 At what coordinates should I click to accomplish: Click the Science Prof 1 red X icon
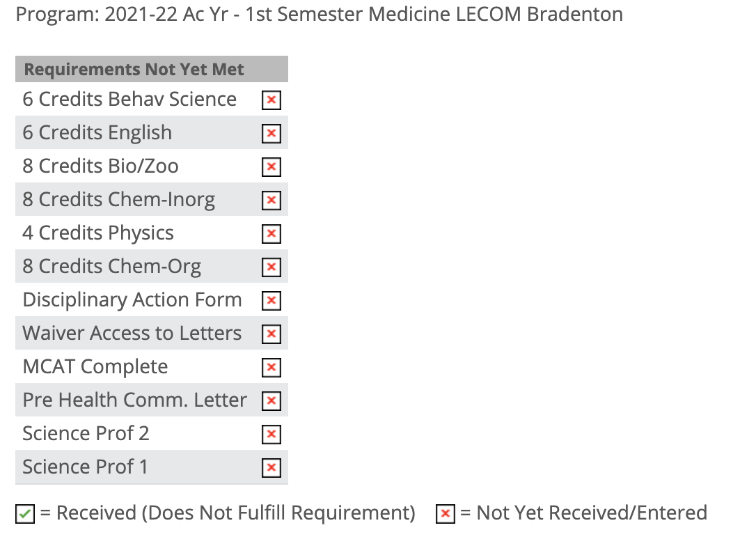pyautogui.click(x=271, y=467)
